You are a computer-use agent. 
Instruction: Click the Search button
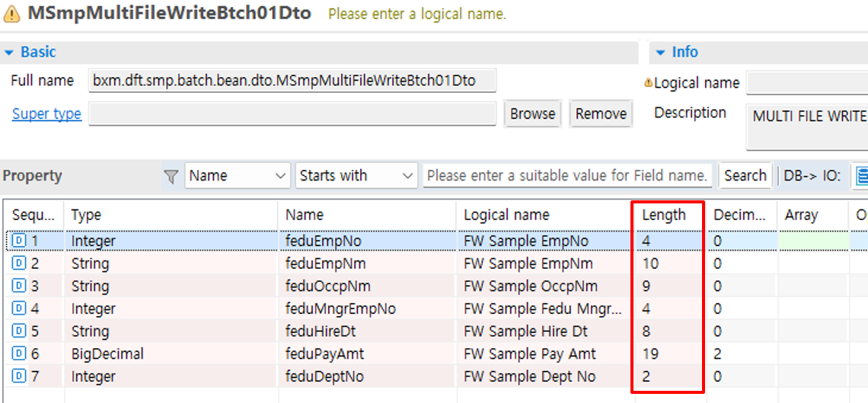(745, 176)
